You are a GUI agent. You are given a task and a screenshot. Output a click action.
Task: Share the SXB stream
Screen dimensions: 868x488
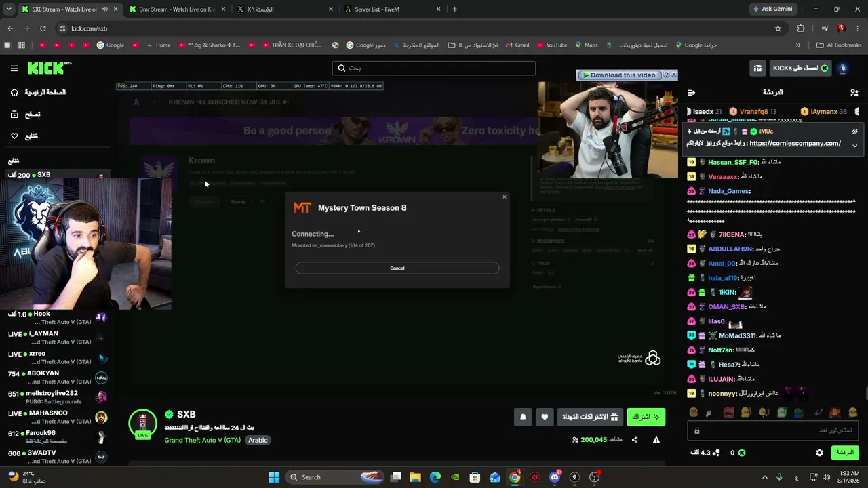coord(635,440)
